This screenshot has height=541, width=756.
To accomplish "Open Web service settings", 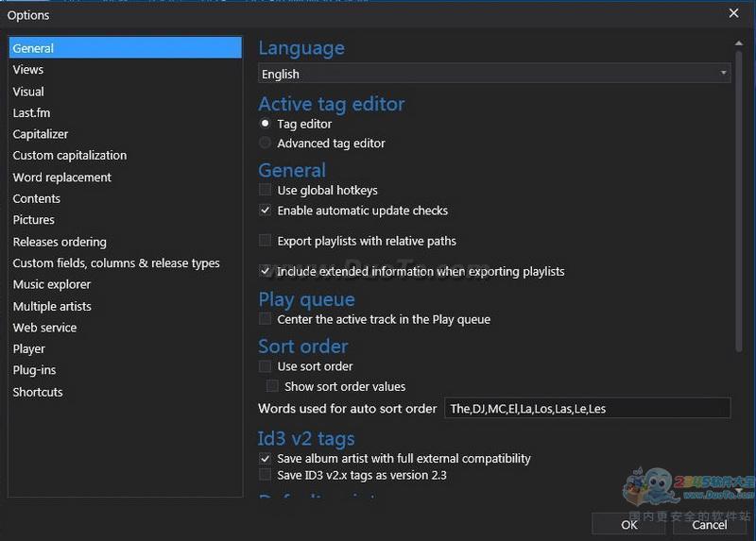I will point(126,328).
